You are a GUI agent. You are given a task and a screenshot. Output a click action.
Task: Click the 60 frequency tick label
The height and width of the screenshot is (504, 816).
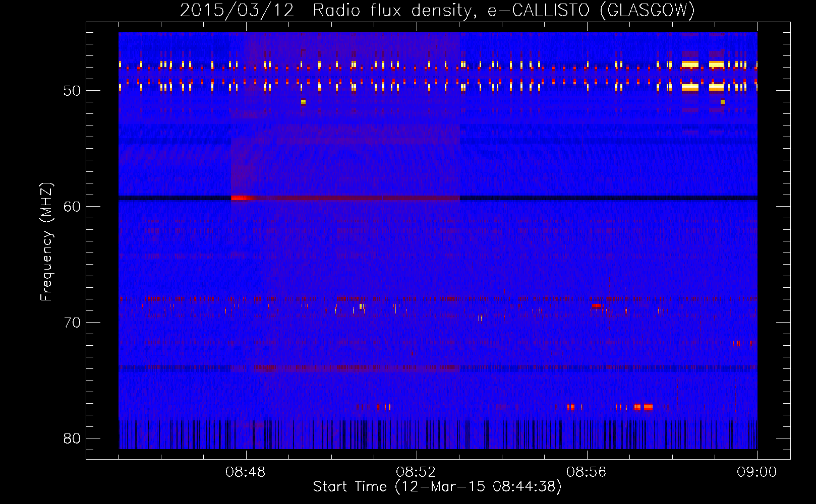72,207
